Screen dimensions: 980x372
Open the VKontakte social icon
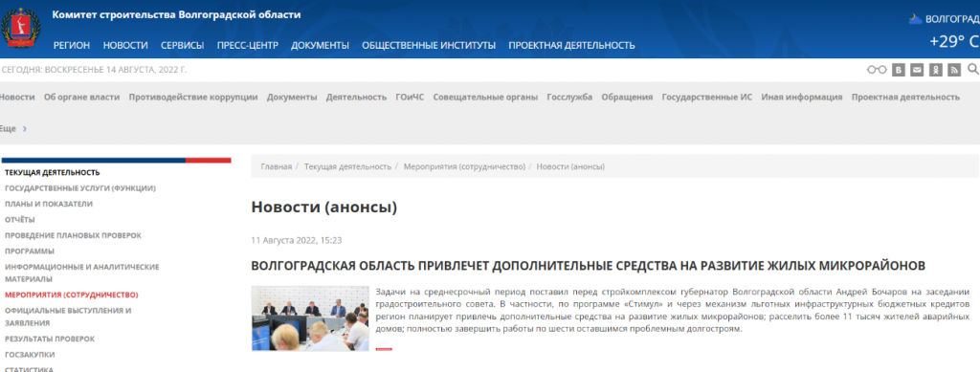click(x=899, y=70)
